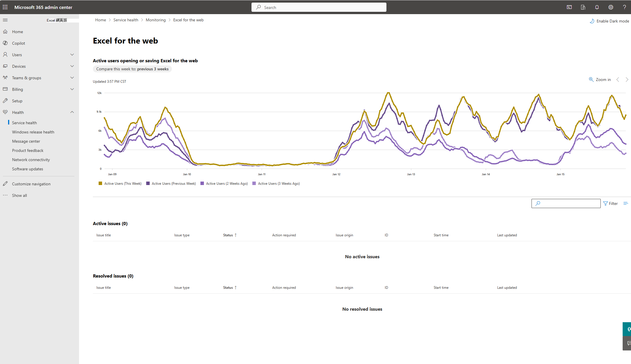Image resolution: width=631 pixels, height=364 pixels.
Task: Click the Copilot sidebar label
Action: click(x=18, y=43)
